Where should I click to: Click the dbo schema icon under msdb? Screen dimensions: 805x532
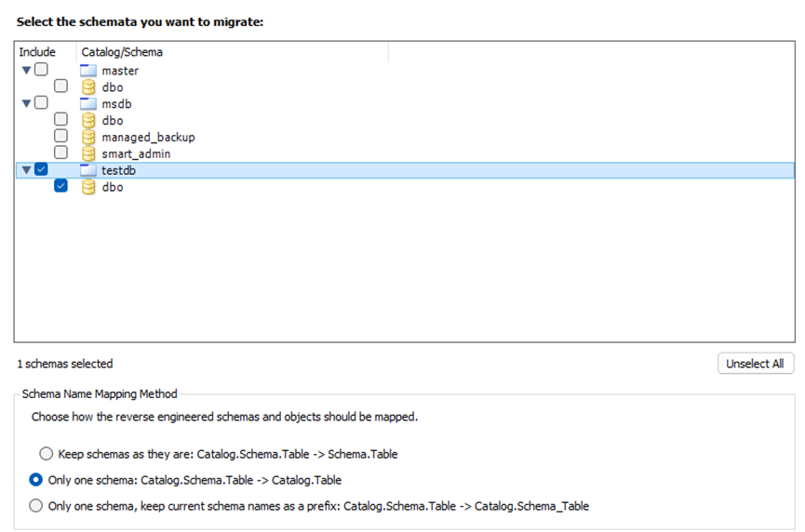[88, 121]
